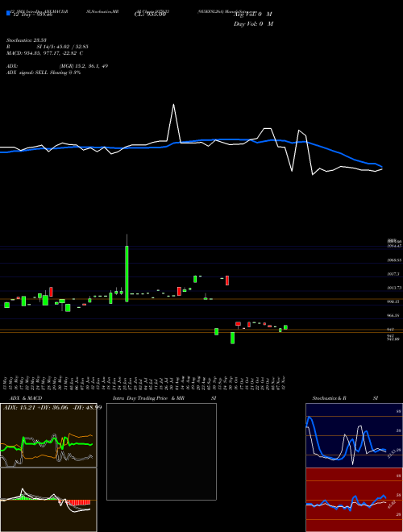Click the last green candlestick on right
This screenshot has width=403, height=532.
pos(285,327)
